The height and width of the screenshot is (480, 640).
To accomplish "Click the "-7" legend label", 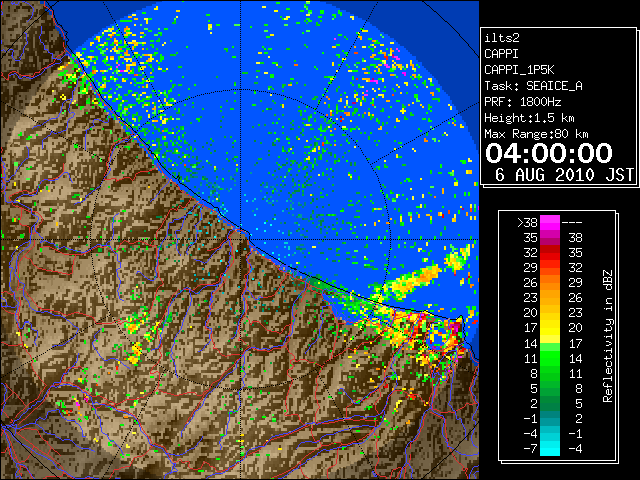I will click(530, 449).
